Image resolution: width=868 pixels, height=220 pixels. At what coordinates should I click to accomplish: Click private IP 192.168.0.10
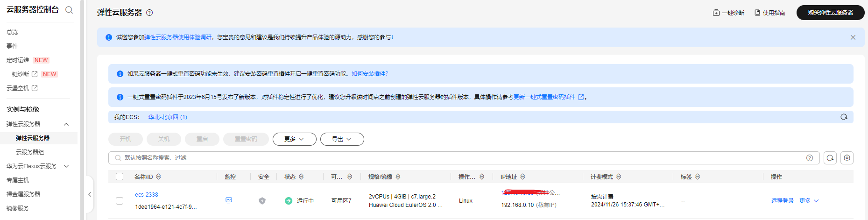(x=517, y=205)
